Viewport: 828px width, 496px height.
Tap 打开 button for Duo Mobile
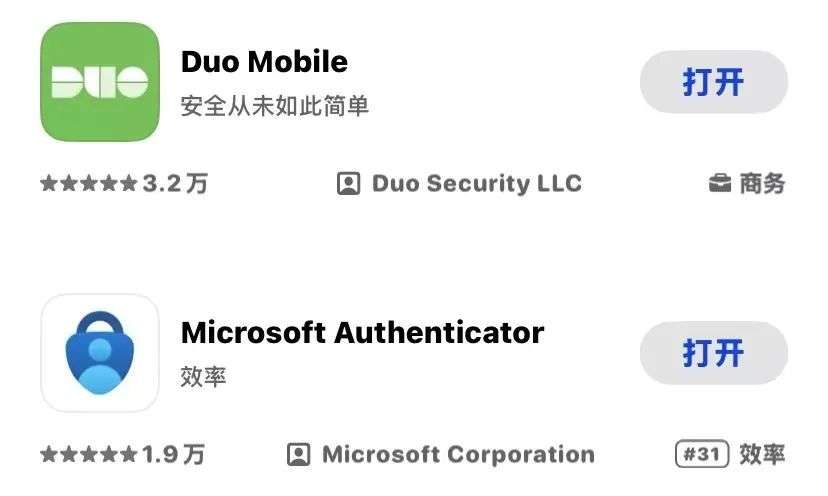point(713,82)
